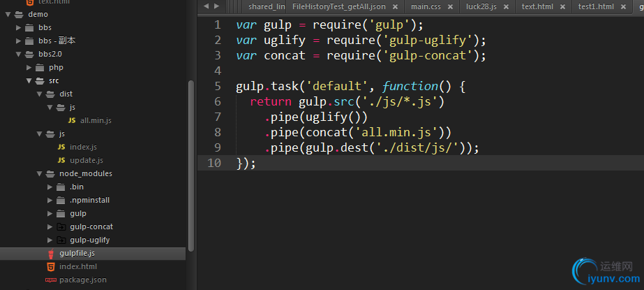The image size is (644, 290).
Task: Click './dist/js/' string on line 9
Action: pos(417,148)
